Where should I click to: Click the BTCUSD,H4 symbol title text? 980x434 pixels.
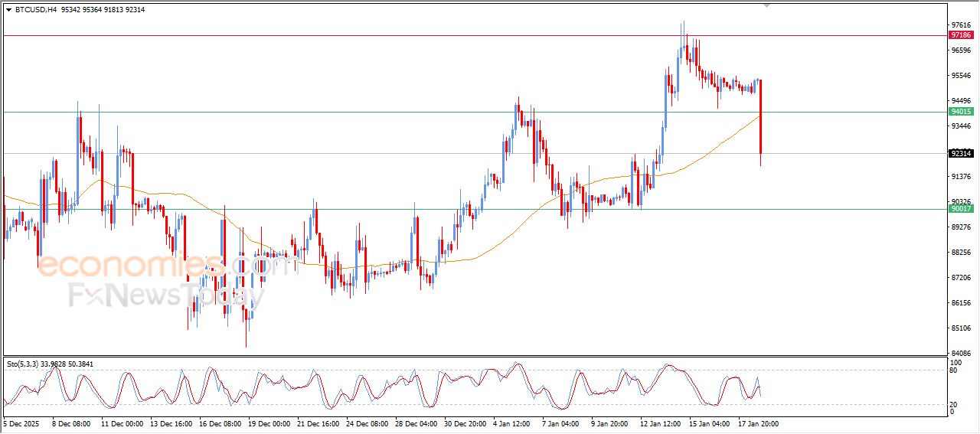[x=38, y=10]
